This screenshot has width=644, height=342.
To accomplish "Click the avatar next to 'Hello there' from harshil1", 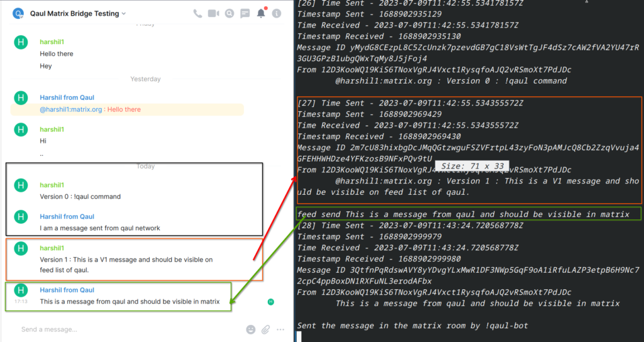I will tap(21, 42).
